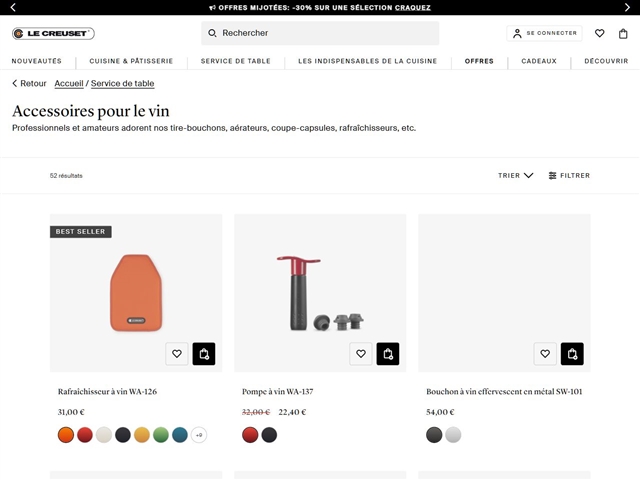Viewport: 640px width, 480px height.
Task: Click the Best Seller badge
Action: (x=80, y=231)
